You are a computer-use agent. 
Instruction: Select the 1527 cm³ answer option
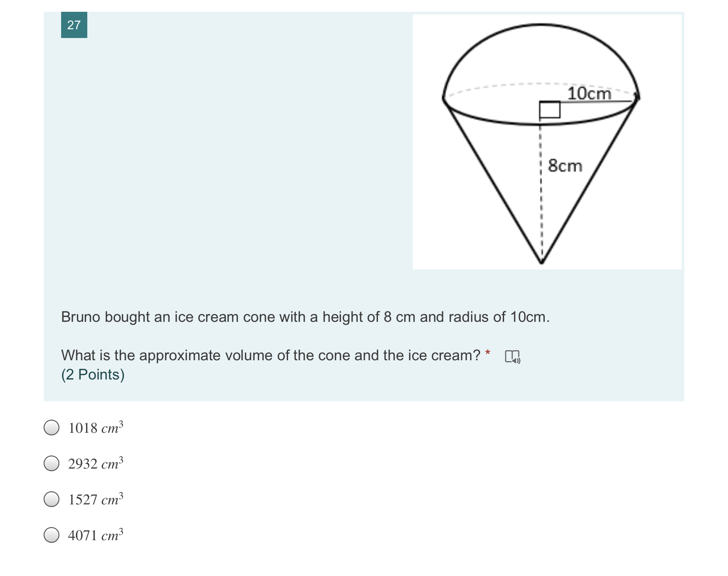tap(52, 500)
